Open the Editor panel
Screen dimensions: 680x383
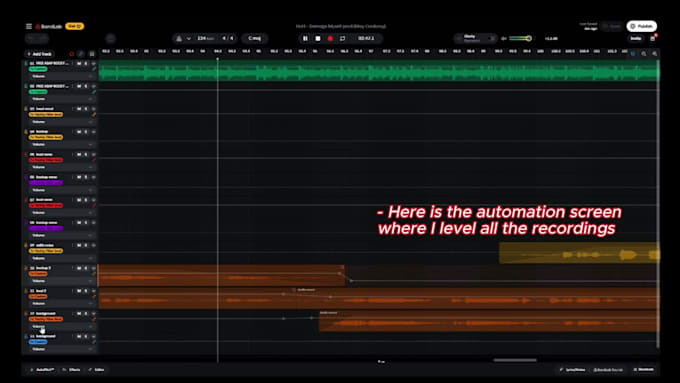click(96, 370)
